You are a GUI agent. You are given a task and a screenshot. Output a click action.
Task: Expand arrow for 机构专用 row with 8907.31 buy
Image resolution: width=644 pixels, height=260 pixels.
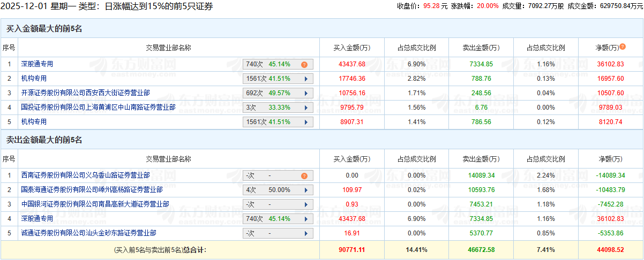coord(306,122)
